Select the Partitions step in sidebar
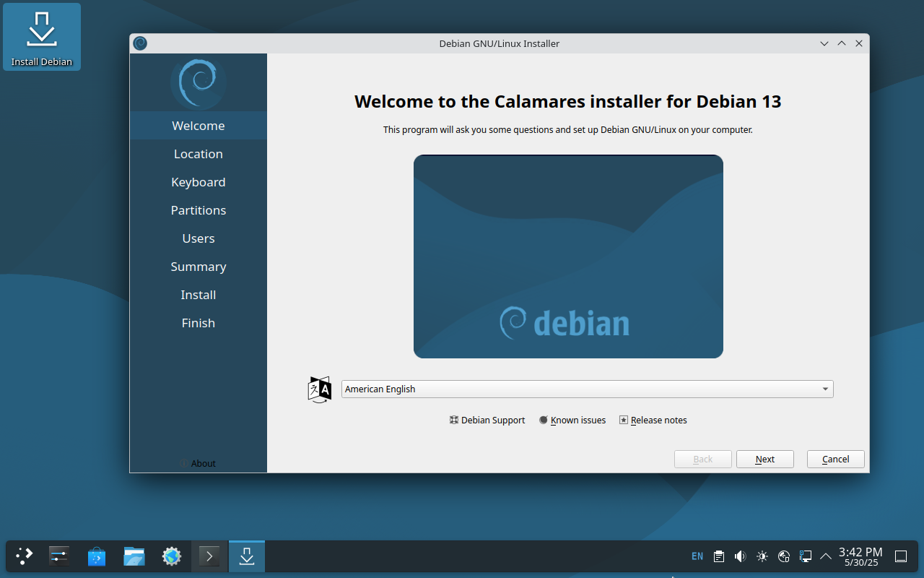The height and width of the screenshot is (578, 924). pyautogui.click(x=199, y=210)
